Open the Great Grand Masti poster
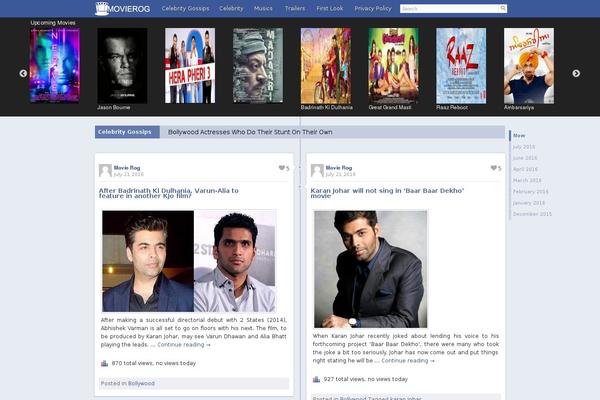This screenshot has height=400, width=600. (393, 65)
